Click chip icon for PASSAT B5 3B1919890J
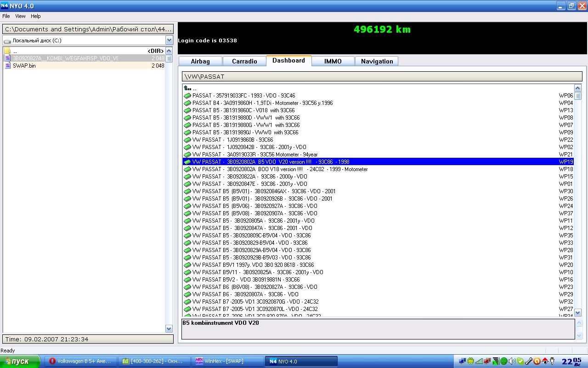 [x=187, y=132]
